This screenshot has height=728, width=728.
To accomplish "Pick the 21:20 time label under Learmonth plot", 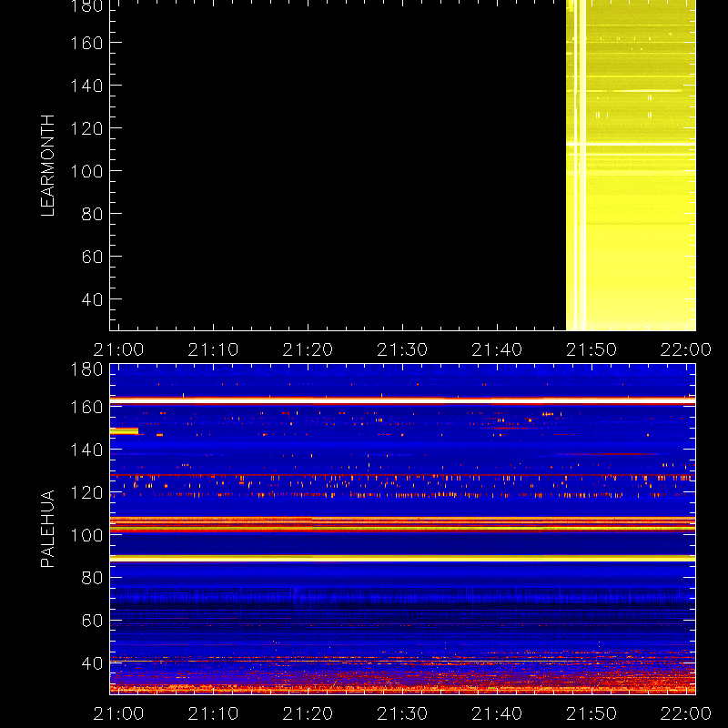I will point(308,349).
